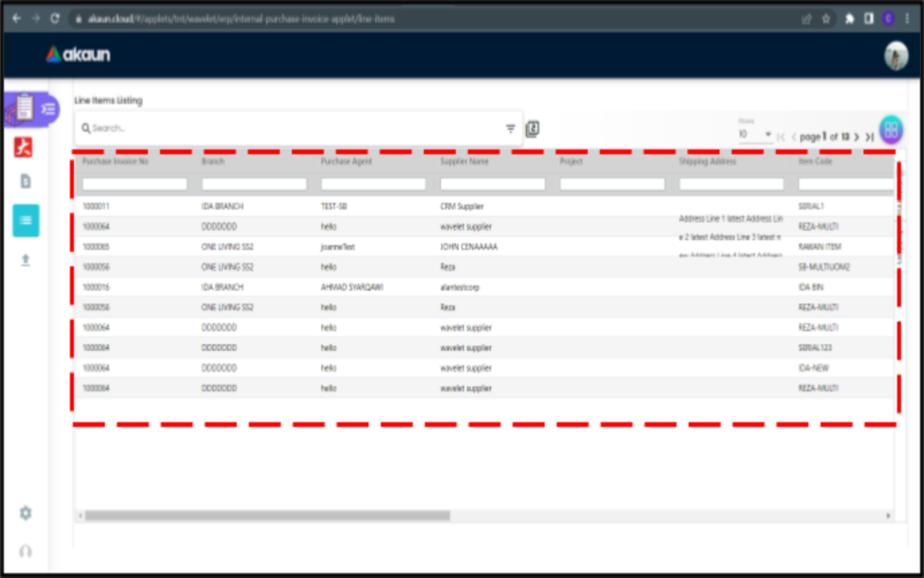
Task: Click the upload icon in the sidebar
Action: tap(26, 259)
